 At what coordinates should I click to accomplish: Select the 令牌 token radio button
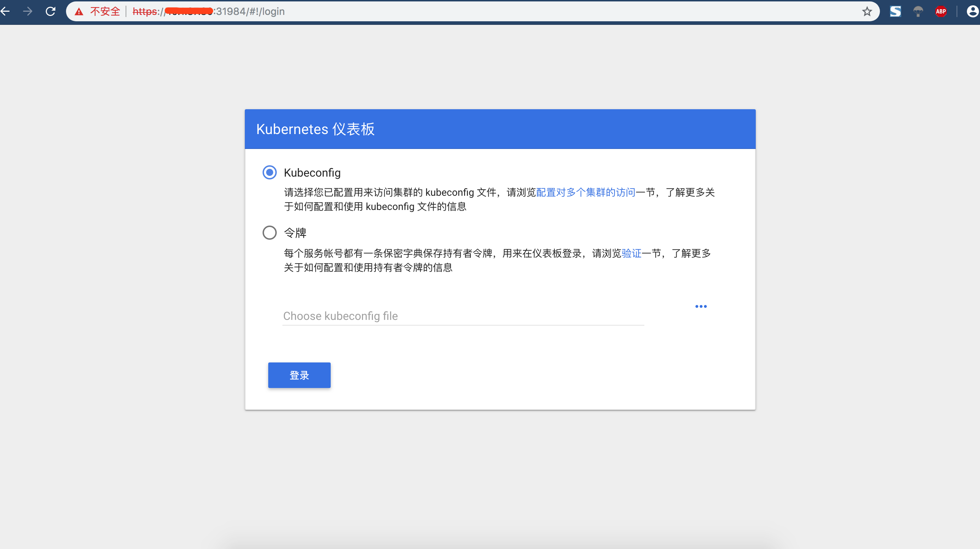[x=269, y=233]
